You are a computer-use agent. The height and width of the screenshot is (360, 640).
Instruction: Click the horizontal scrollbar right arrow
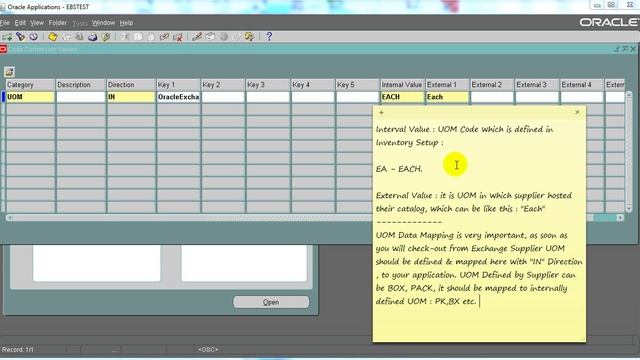[x=620, y=218]
